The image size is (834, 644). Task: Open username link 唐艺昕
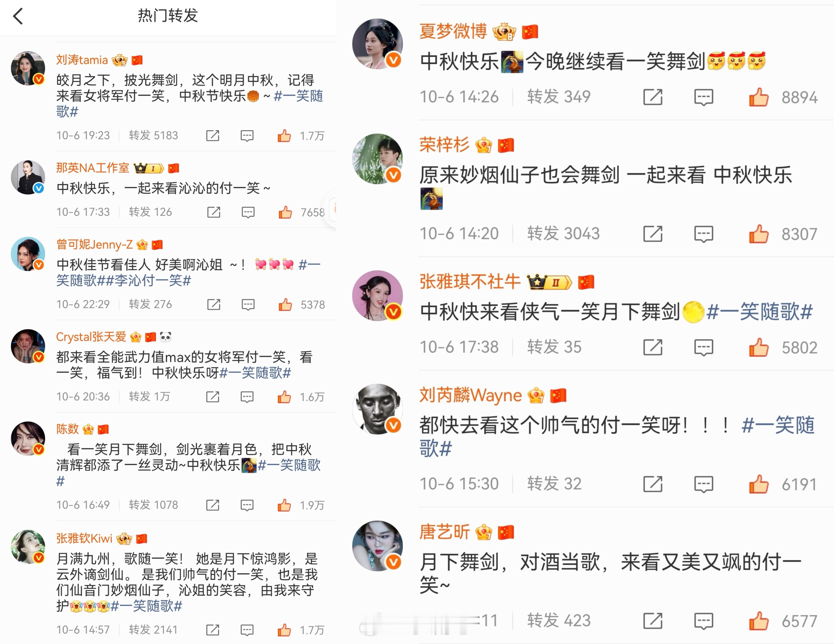pos(444,532)
